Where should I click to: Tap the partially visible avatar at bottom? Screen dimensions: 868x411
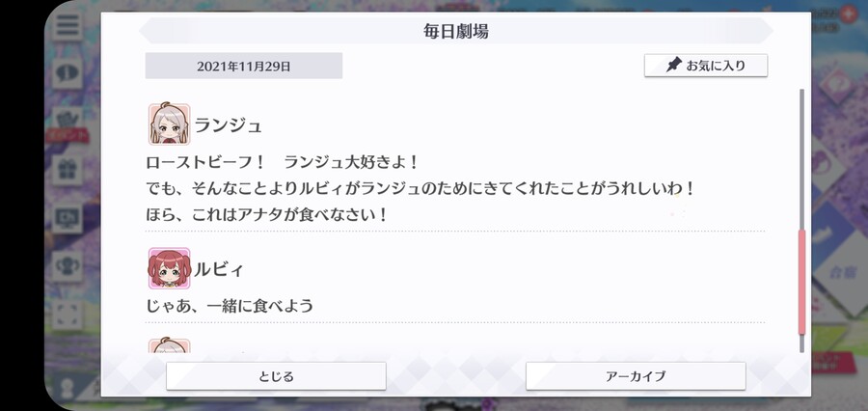coord(170,345)
